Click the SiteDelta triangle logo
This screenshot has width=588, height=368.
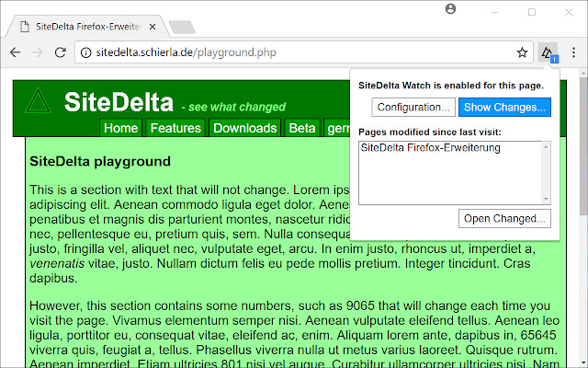tap(38, 101)
